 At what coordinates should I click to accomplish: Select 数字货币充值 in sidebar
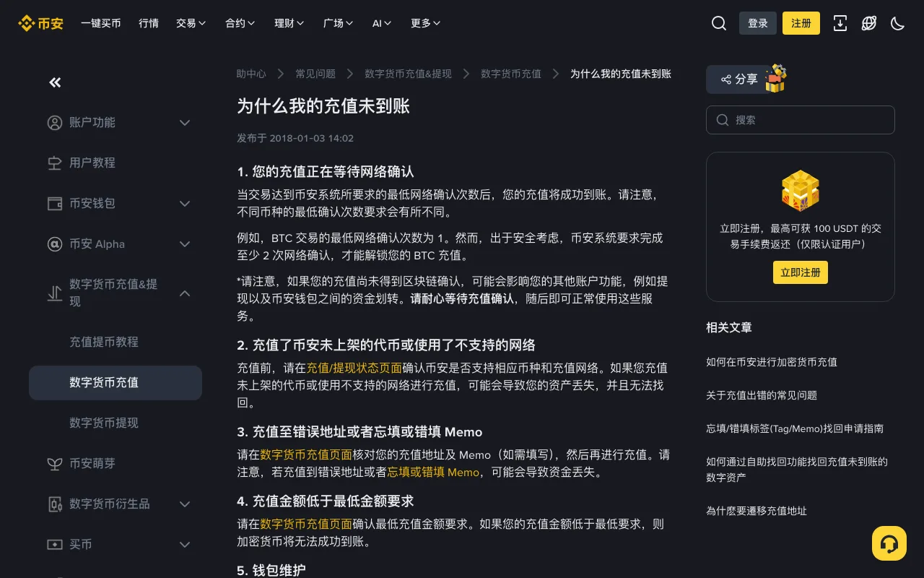tap(115, 383)
